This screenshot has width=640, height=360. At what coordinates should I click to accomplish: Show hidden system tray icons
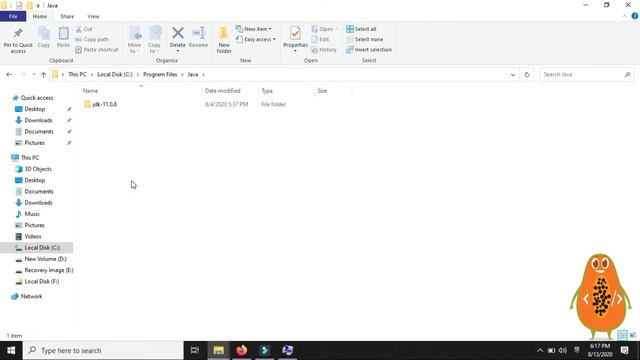(x=540, y=351)
